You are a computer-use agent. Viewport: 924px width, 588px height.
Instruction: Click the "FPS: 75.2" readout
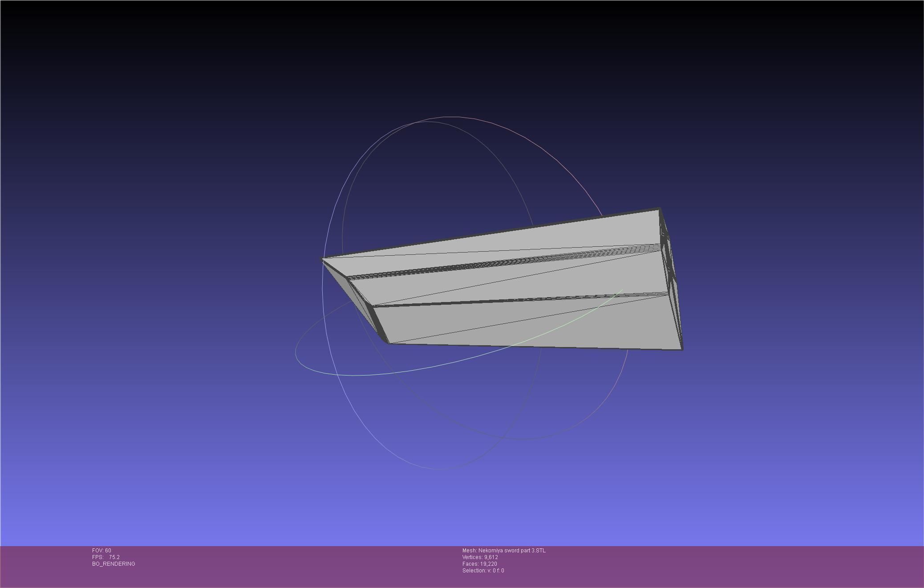(106, 557)
